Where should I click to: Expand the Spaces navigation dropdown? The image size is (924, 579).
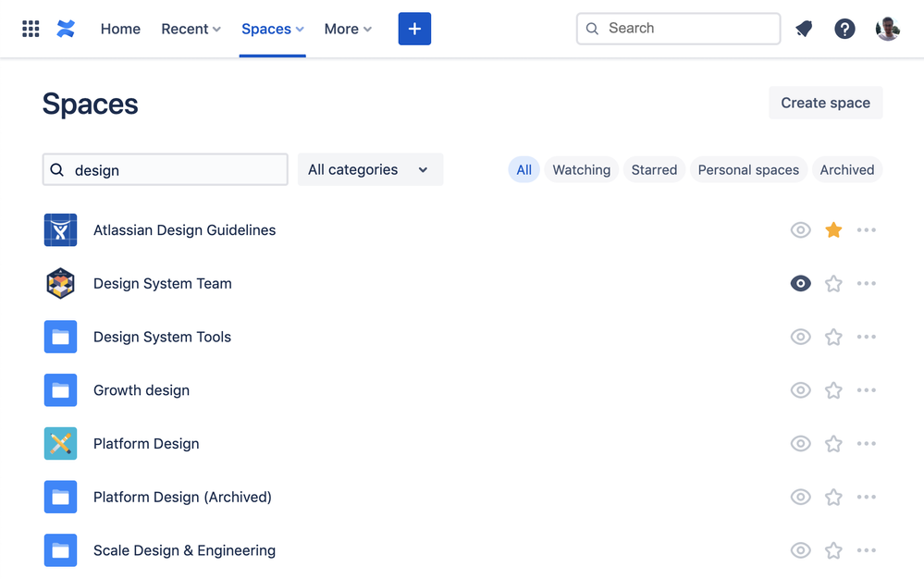click(x=272, y=28)
